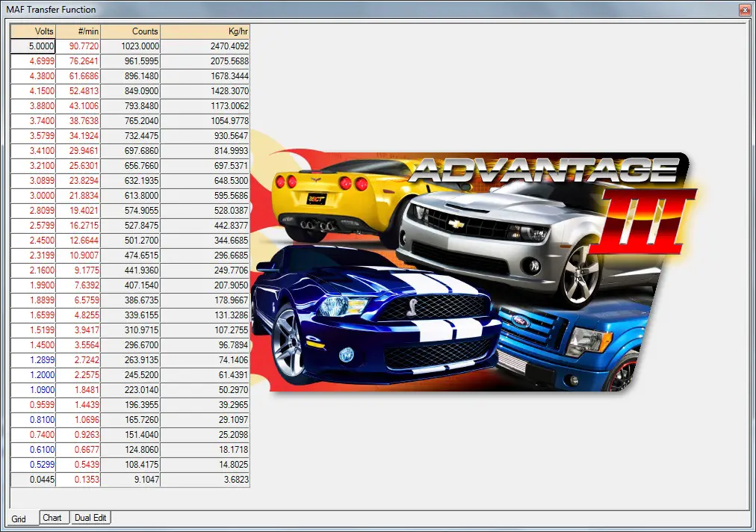
Task: Click the 4.1500 volts cell
Action: pyautogui.click(x=34, y=91)
